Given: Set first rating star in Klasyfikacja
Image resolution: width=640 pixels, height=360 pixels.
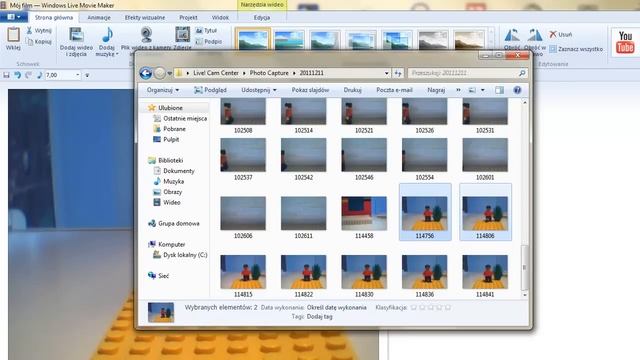Looking at the screenshot, I should (x=414, y=307).
